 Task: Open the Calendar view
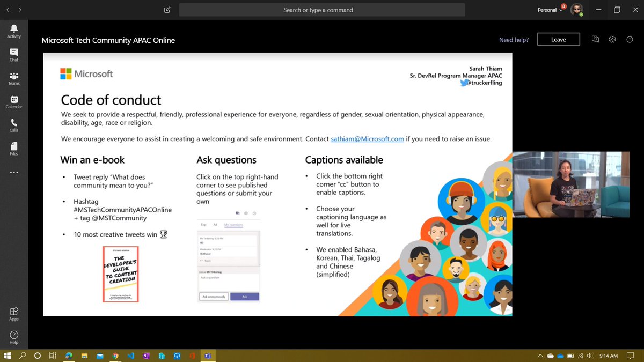pos(14,102)
